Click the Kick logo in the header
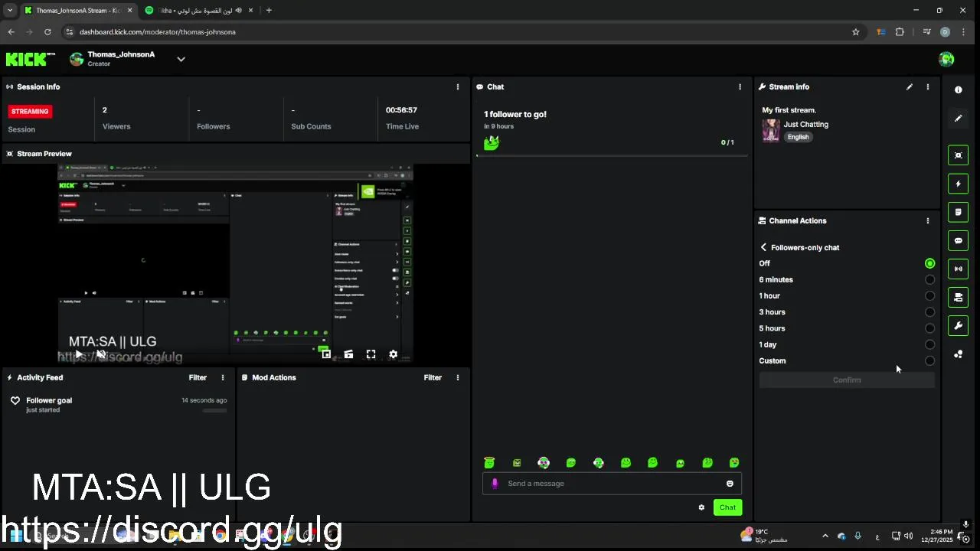The image size is (980, 551). tap(31, 59)
